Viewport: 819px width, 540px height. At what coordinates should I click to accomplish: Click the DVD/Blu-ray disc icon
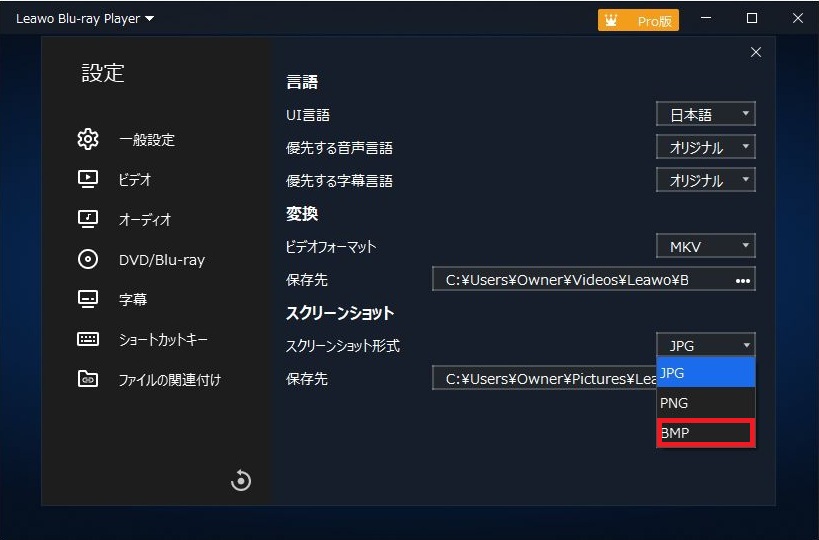pos(88,259)
